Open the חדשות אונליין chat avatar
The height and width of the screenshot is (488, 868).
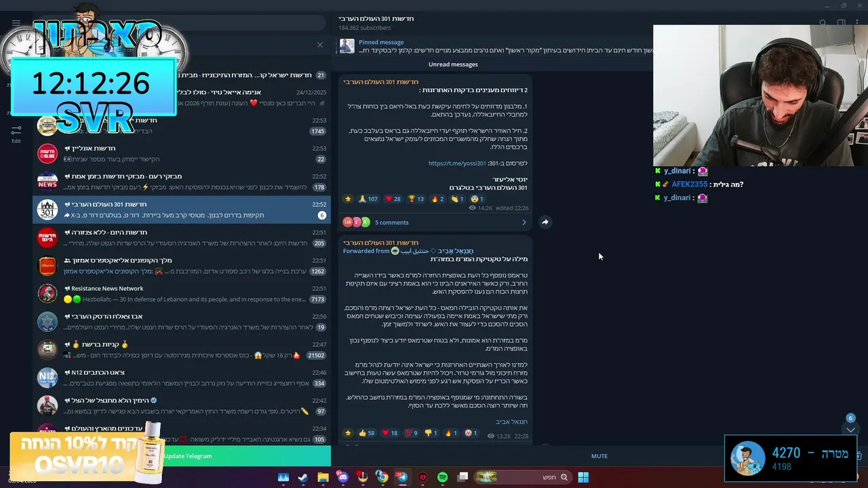[47, 154]
